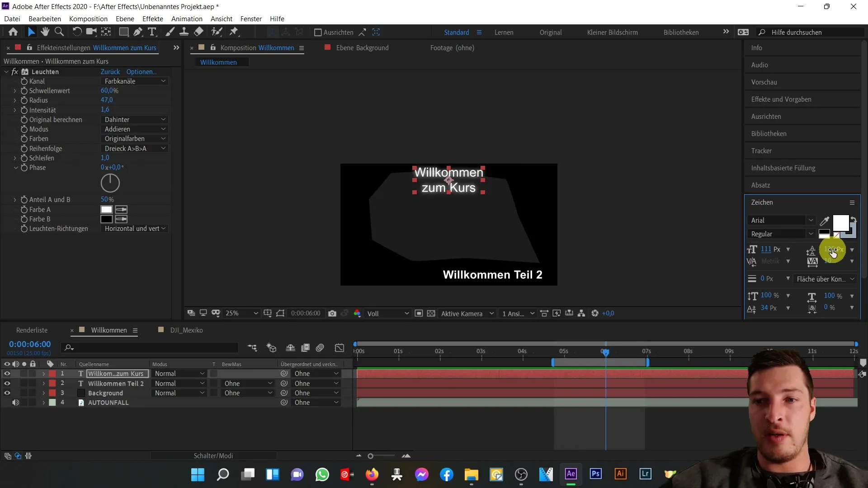Click the Effekte und Vorgaben panel button
This screenshot has width=868, height=488.
coord(782,99)
